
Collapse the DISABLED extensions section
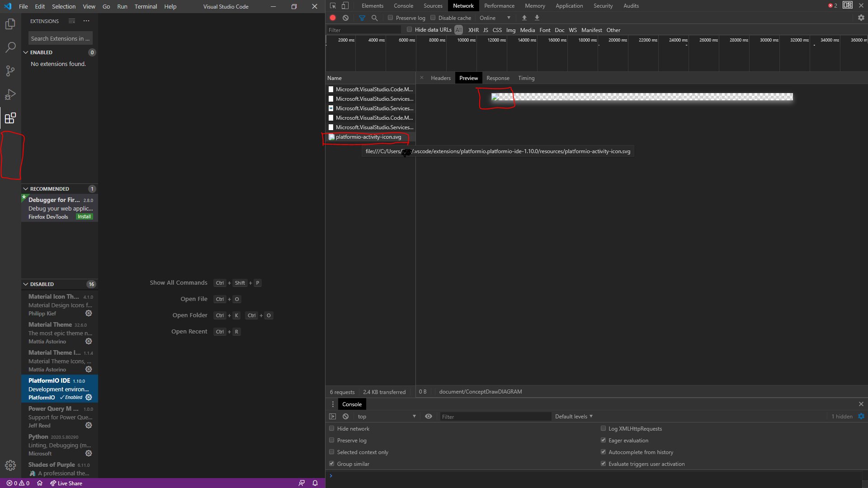[x=26, y=284]
